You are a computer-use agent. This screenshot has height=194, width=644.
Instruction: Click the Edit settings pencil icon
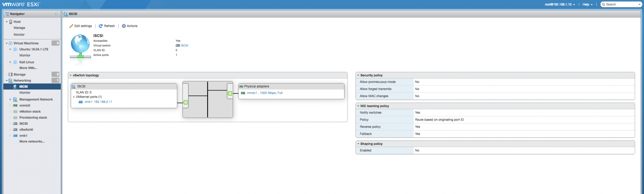tap(71, 26)
